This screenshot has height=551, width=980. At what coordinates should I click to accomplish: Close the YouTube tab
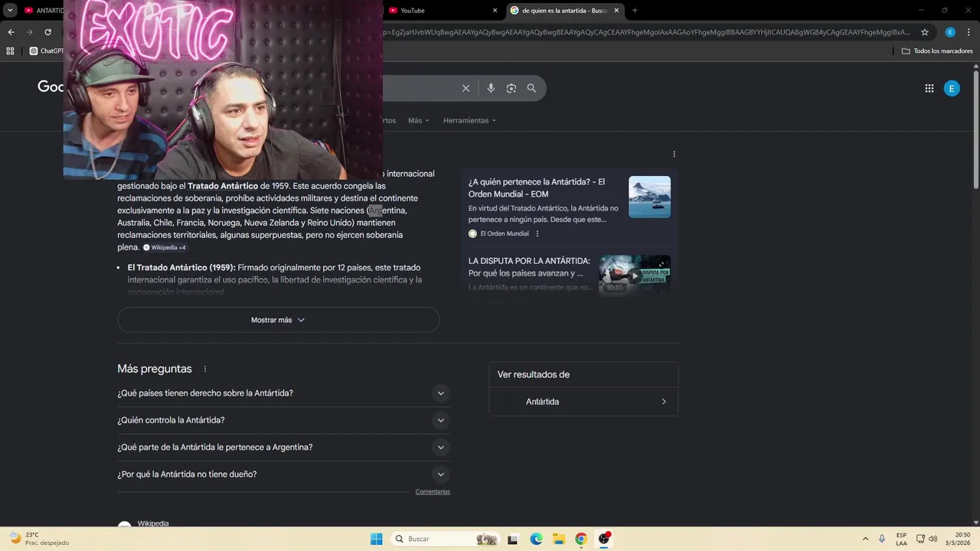tap(495, 11)
